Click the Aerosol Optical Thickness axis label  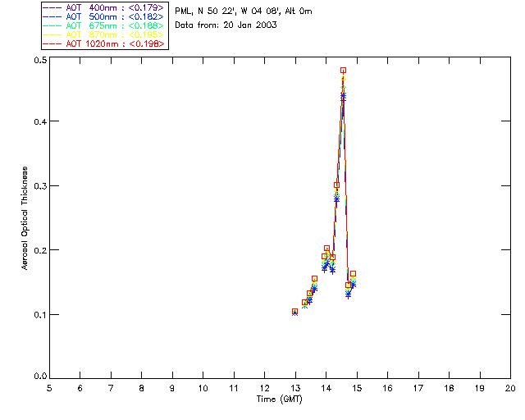tap(25, 218)
